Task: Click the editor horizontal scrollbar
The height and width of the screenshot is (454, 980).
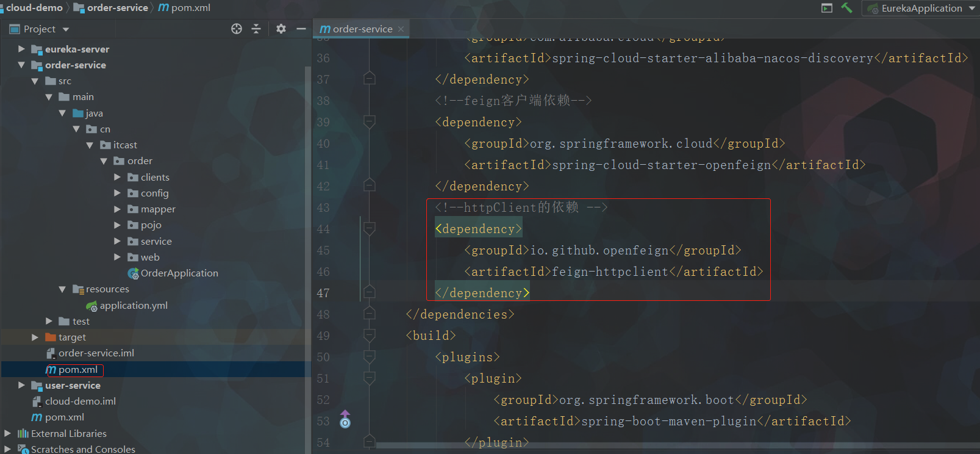Action: [678, 445]
